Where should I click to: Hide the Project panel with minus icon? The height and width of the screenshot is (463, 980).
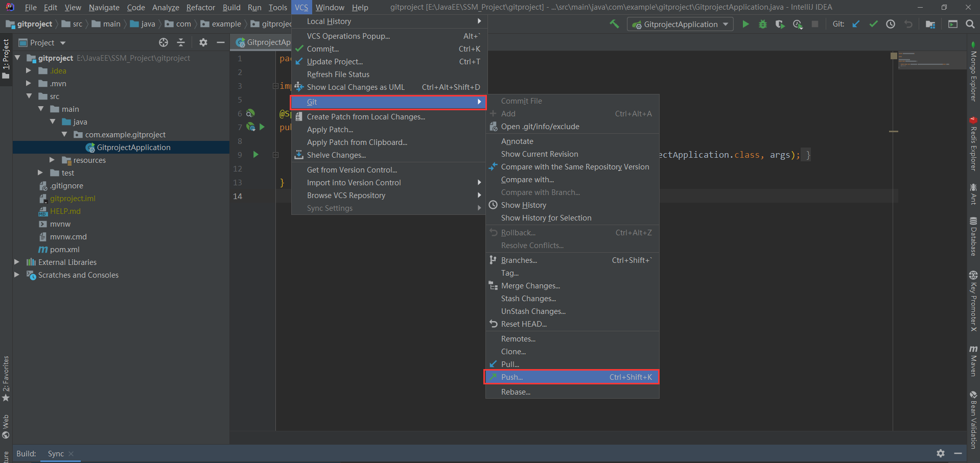pyautogui.click(x=221, y=42)
